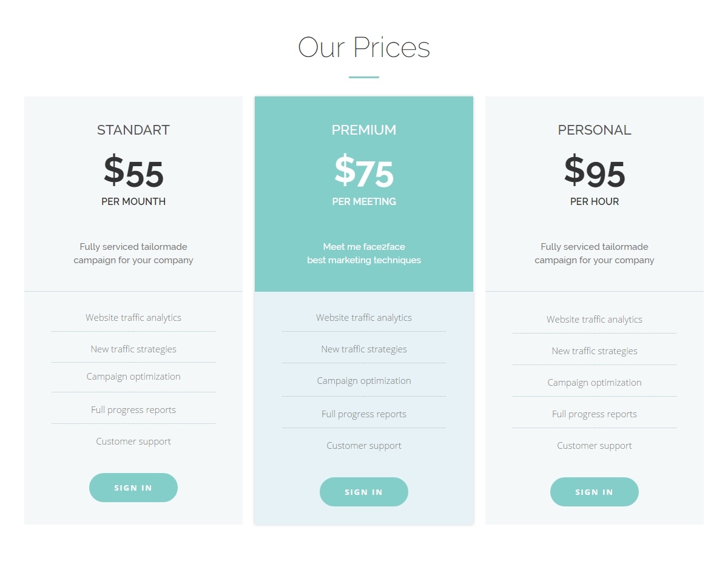Click Standart plan's "Website traffic analytics" item
This screenshot has height=561, width=728.
(x=133, y=317)
